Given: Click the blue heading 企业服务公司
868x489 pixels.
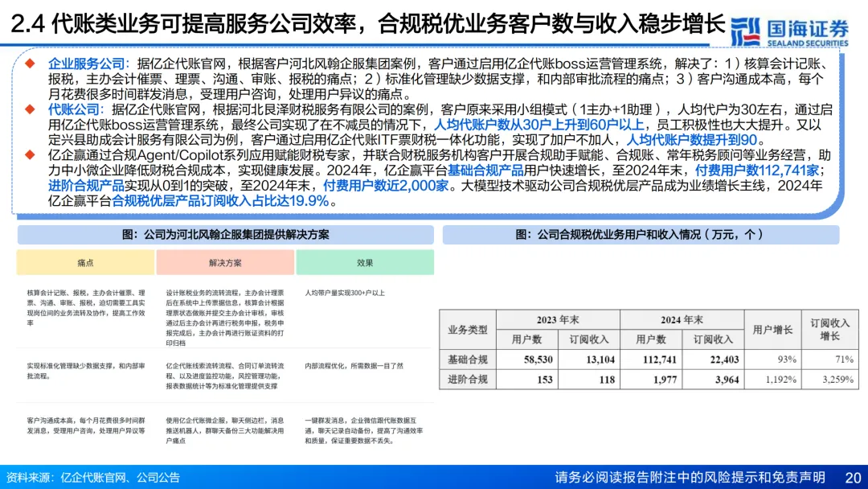Looking at the screenshot, I should 86,64.
